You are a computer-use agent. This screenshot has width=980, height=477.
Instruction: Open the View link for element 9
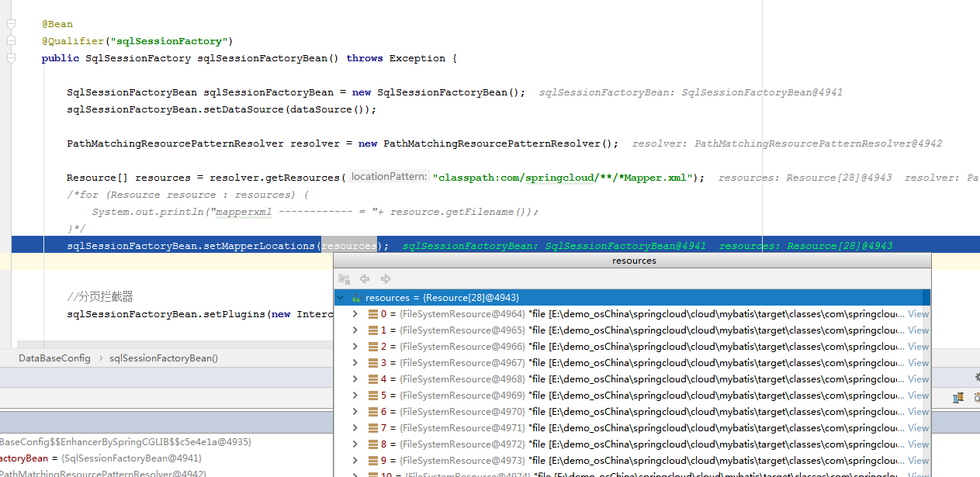coord(918,461)
